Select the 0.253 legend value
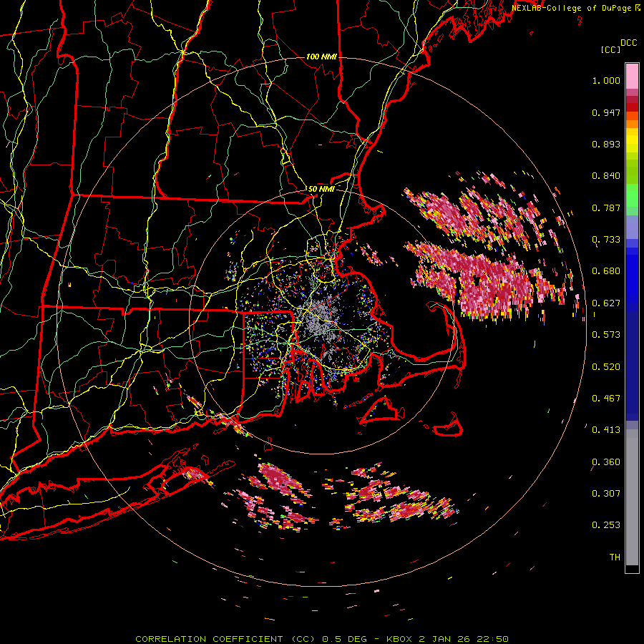Image resolution: width=644 pixels, height=644 pixels. pyautogui.click(x=606, y=525)
